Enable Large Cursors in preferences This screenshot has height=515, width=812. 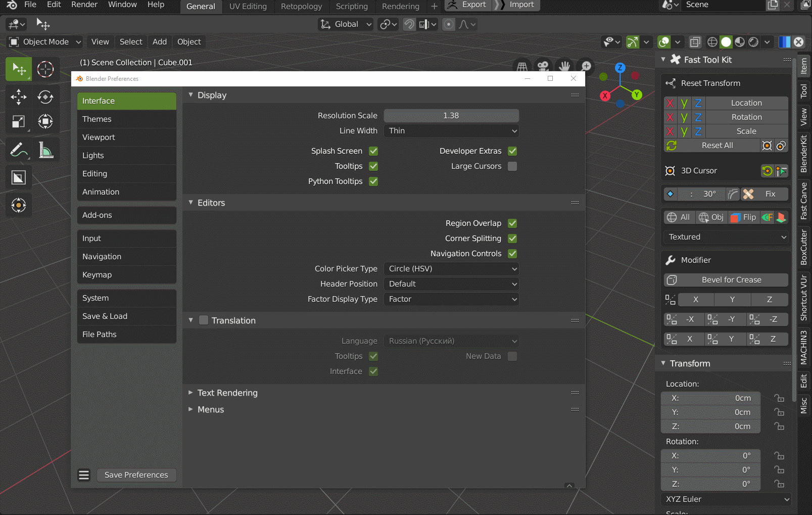point(512,166)
